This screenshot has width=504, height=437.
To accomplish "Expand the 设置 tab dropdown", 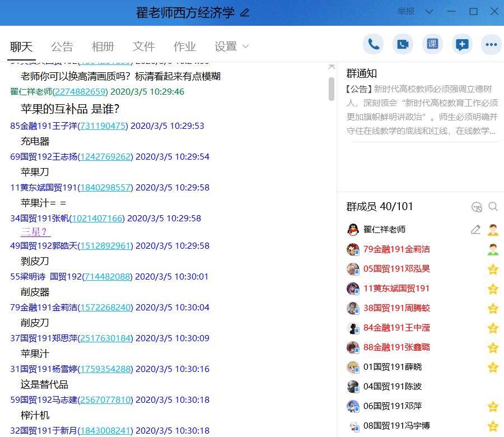I will click(x=245, y=47).
